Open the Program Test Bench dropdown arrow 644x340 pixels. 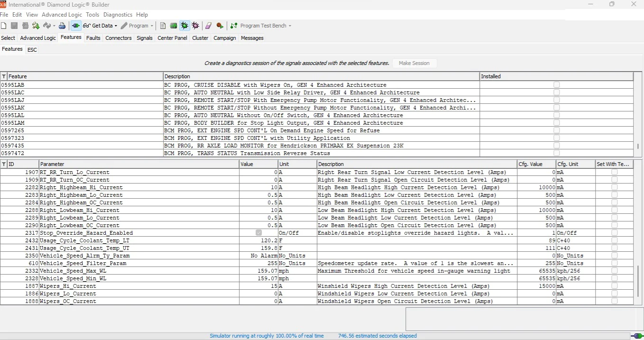pyautogui.click(x=290, y=26)
